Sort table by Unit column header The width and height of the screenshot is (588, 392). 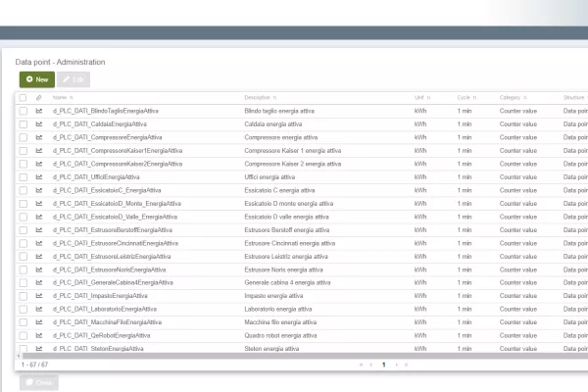click(x=422, y=98)
